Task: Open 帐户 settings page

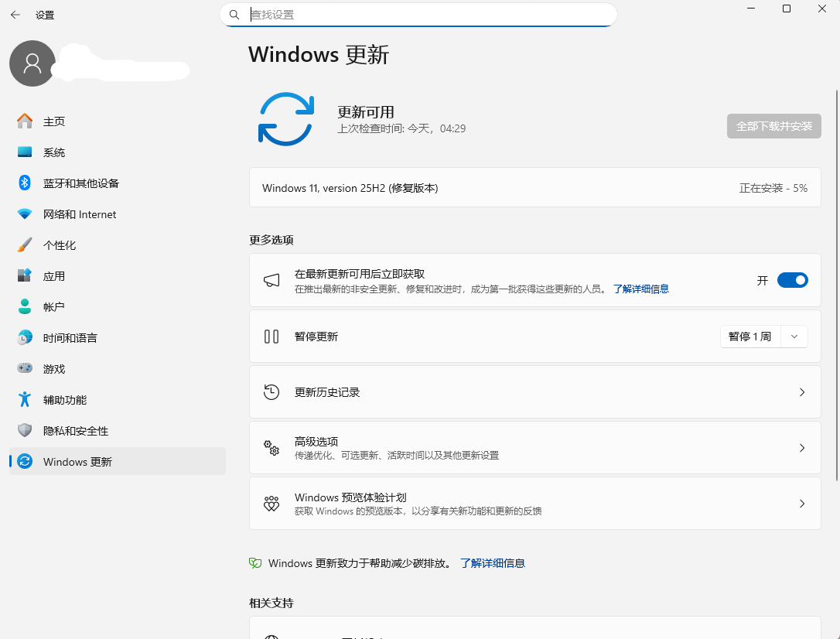Action: 118,307
